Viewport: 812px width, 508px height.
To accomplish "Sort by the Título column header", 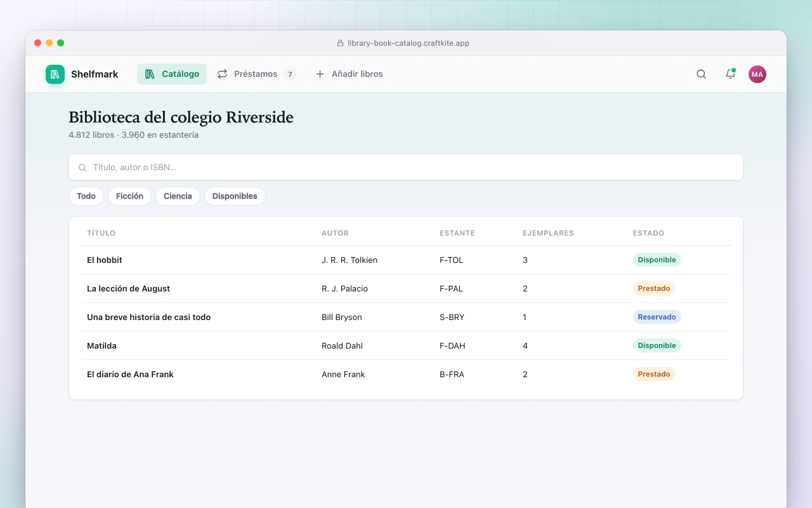I will tap(101, 233).
